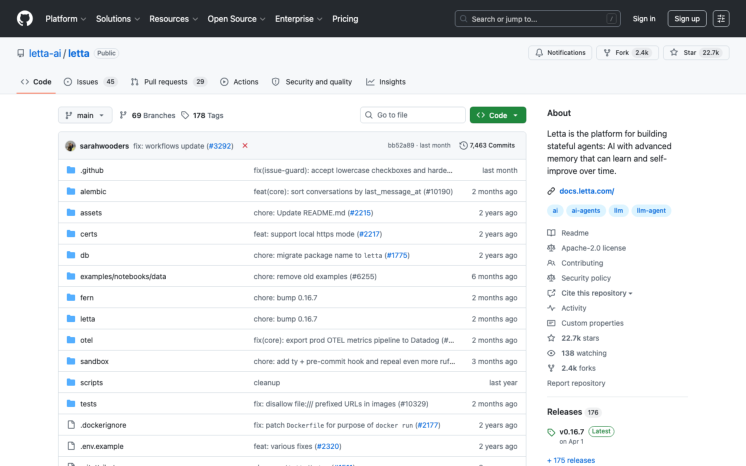Click the red failed-check X icon
Screen dimensions: 746x466
[245, 146]
